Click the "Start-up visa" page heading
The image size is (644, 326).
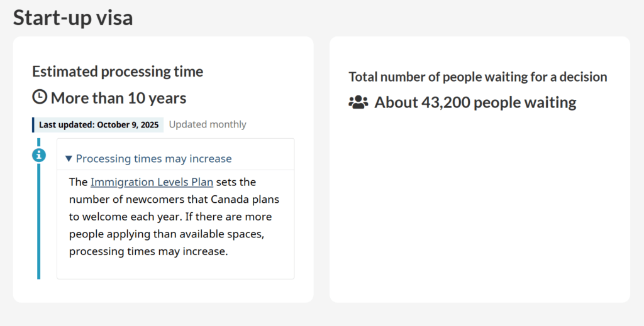pos(73,18)
